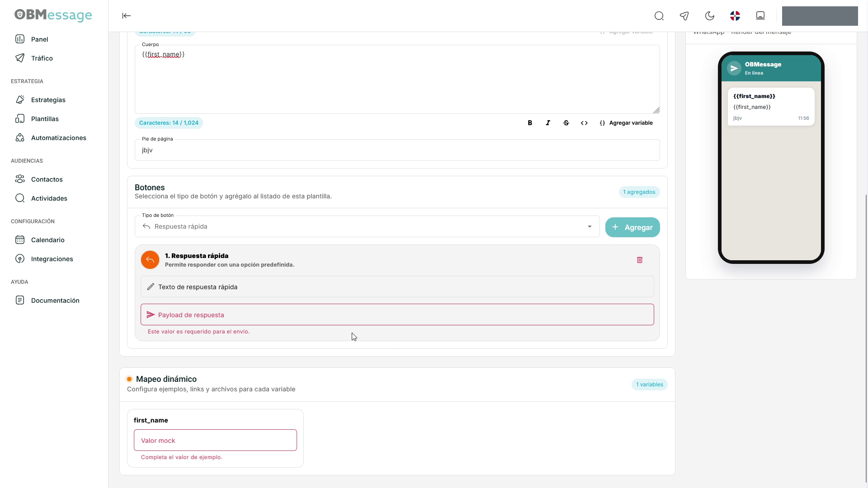Click Agregar variable below the body field
This screenshot has height=488, width=868.
pos(626,123)
